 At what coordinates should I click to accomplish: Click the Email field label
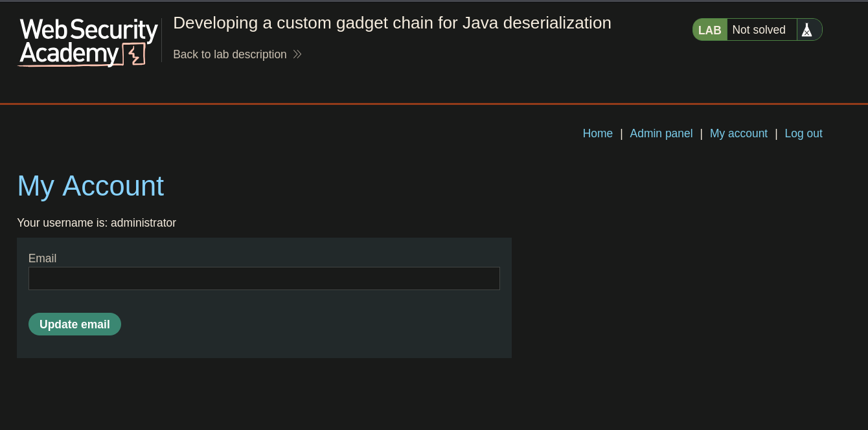(x=42, y=258)
